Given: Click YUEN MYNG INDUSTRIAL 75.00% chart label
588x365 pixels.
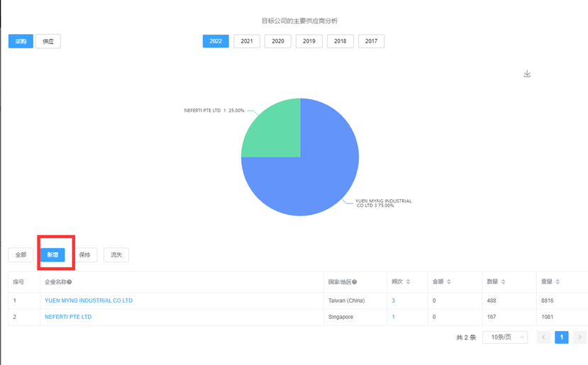Looking at the screenshot, I should [x=383, y=203].
